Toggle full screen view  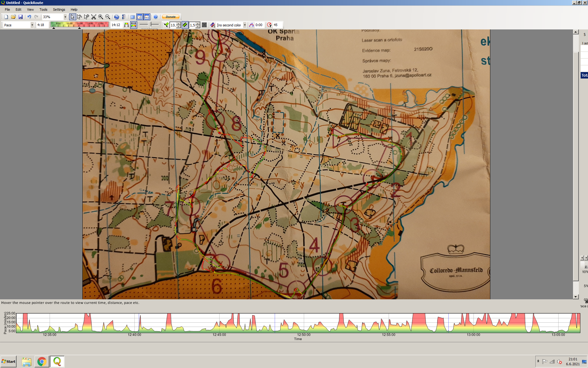pyautogui.click(x=132, y=17)
